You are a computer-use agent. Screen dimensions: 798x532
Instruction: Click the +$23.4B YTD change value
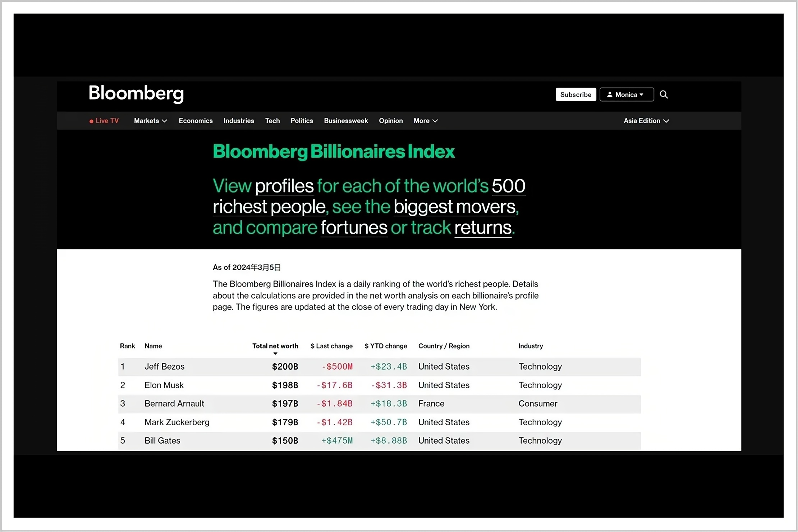tap(389, 366)
